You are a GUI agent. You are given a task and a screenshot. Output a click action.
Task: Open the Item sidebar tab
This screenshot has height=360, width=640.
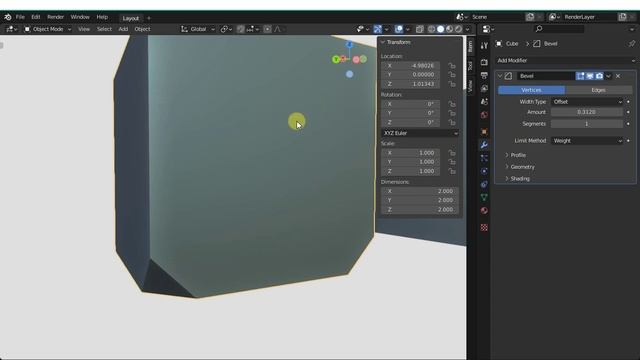tap(470, 46)
